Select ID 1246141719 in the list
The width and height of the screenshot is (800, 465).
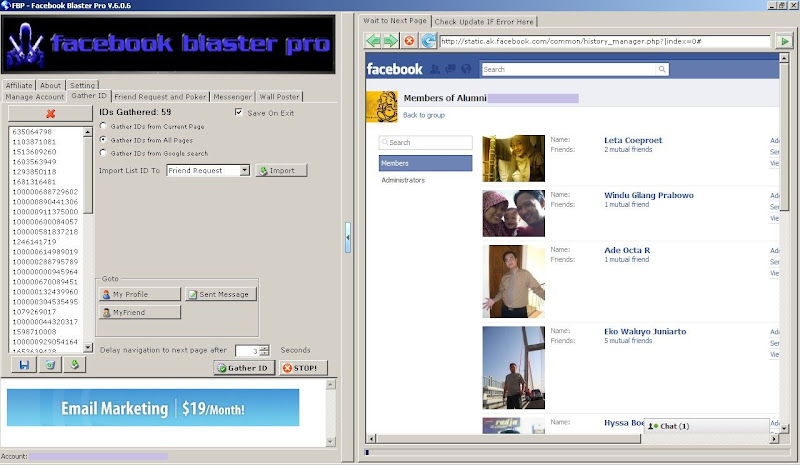(x=34, y=241)
